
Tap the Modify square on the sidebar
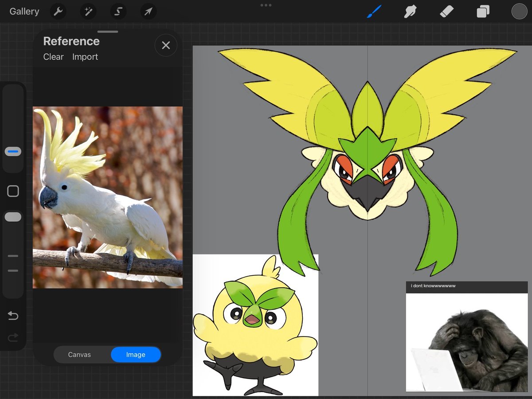pos(13,191)
